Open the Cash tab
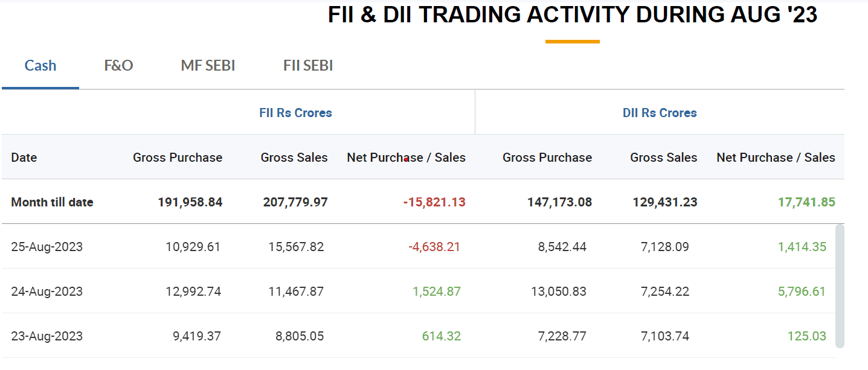This screenshot has height=370, width=868. coord(40,66)
